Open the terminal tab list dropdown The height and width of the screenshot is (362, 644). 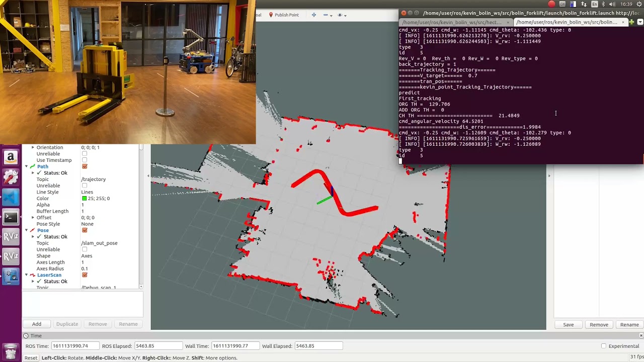click(x=640, y=22)
